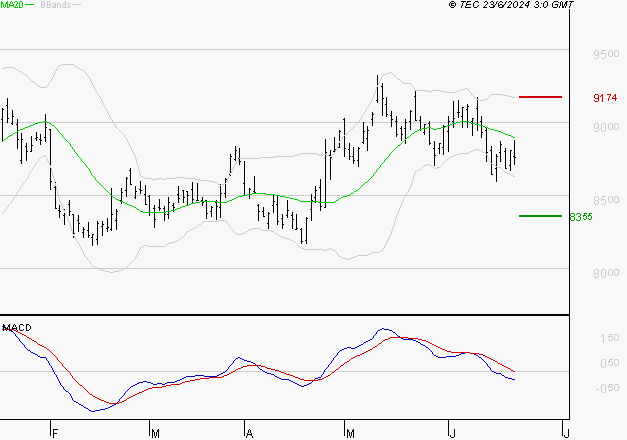This screenshot has width=627, height=440.
Task: Click the 150 MACD axis label
Action: click(609, 338)
